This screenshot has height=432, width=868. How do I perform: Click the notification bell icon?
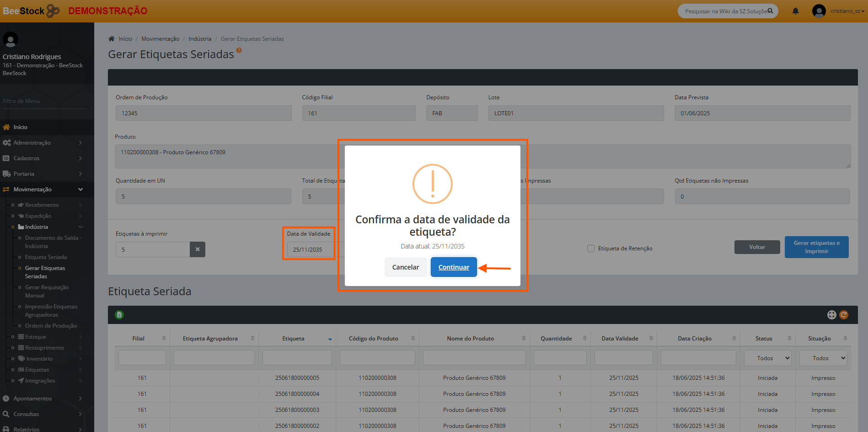[x=795, y=11]
